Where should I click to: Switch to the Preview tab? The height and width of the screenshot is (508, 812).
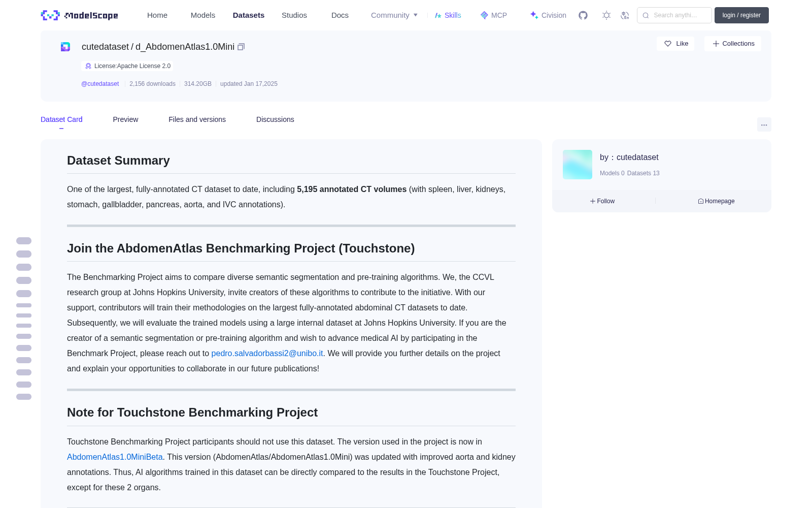[125, 119]
